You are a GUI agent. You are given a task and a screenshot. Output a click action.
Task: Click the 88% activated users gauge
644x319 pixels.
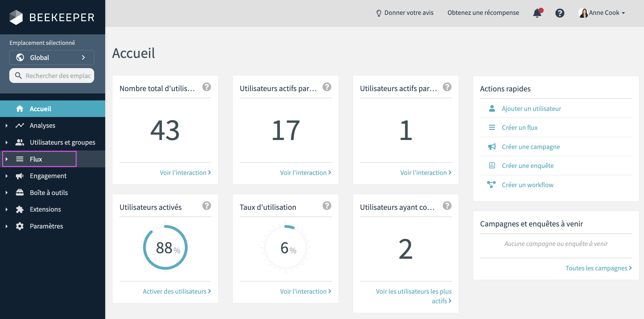[165, 247]
